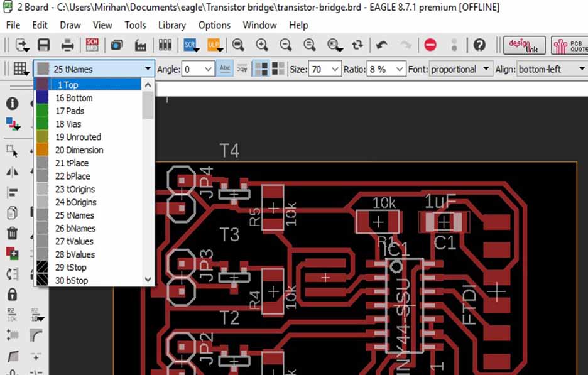Click the layer list scroll down arrow
The height and width of the screenshot is (375, 588).
click(148, 280)
